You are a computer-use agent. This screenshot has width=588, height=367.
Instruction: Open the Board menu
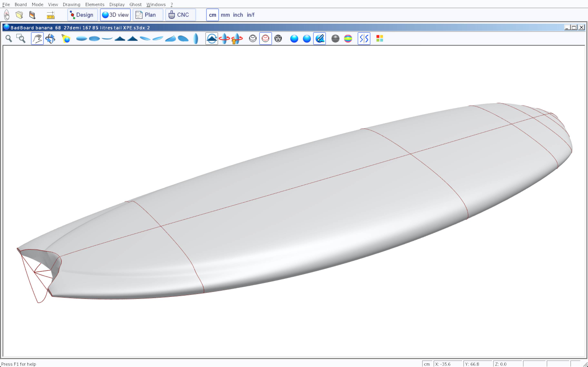[21, 4]
